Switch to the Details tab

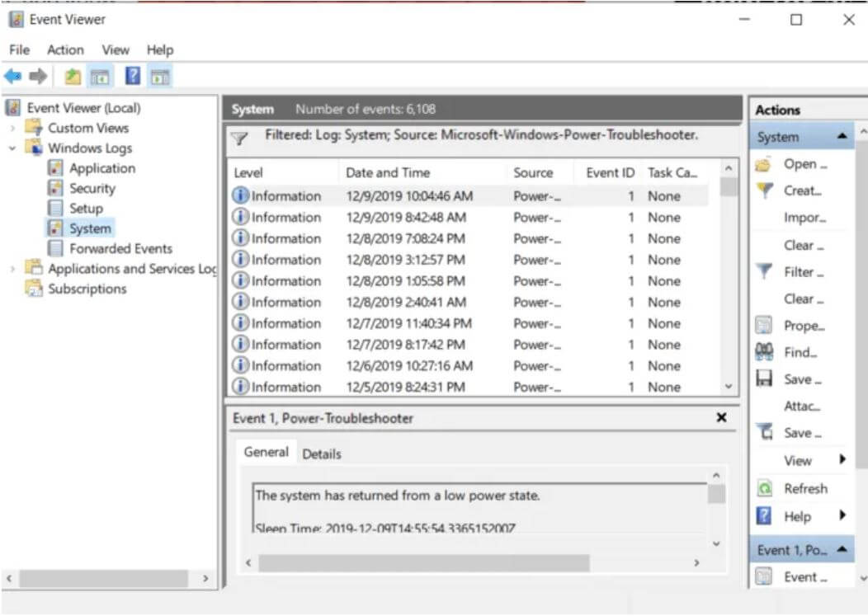[321, 454]
